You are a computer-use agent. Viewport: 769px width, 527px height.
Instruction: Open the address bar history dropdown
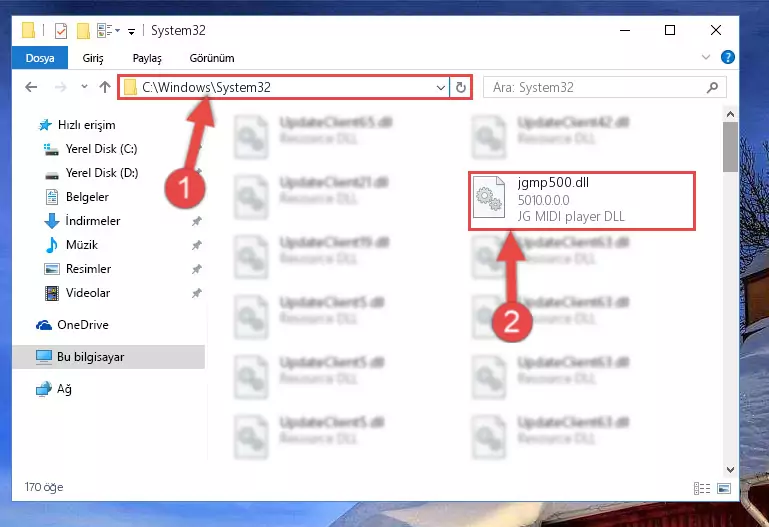pyautogui.click(x=440, y=88)
